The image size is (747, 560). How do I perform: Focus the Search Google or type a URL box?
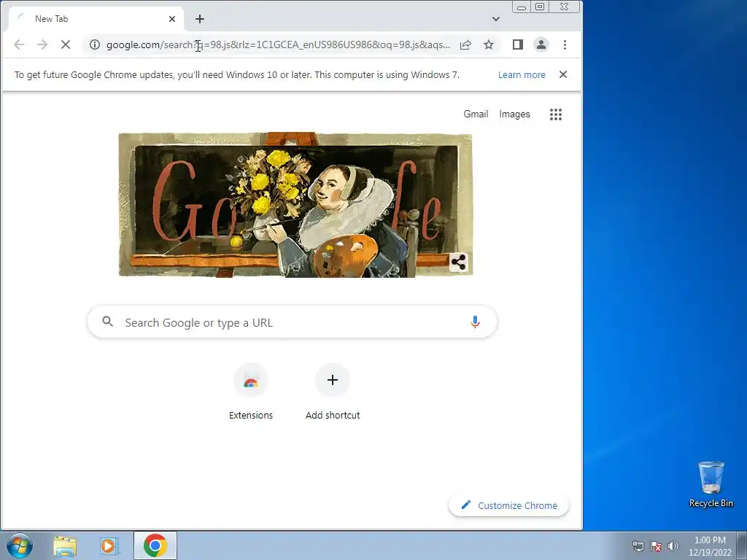tap(292, 322)
